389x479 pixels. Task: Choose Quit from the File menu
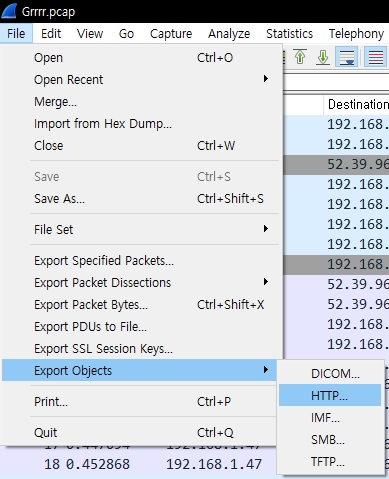[x=140, y=433]
